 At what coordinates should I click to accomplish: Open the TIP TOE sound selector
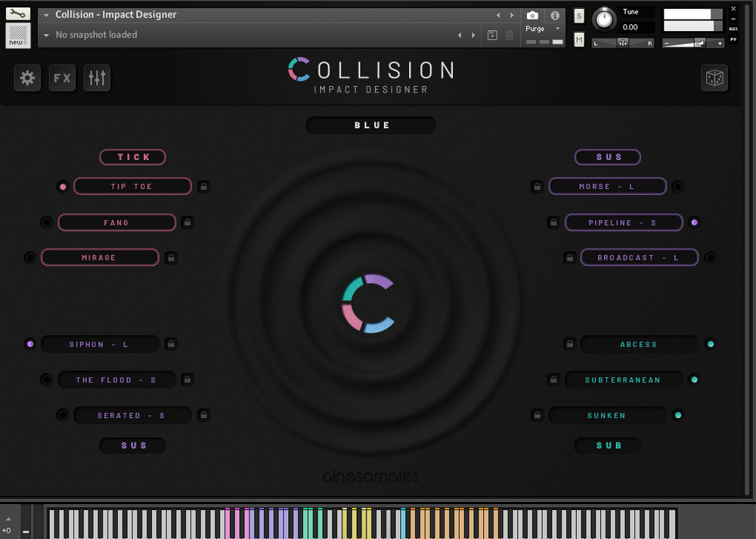tap(132, 187)
